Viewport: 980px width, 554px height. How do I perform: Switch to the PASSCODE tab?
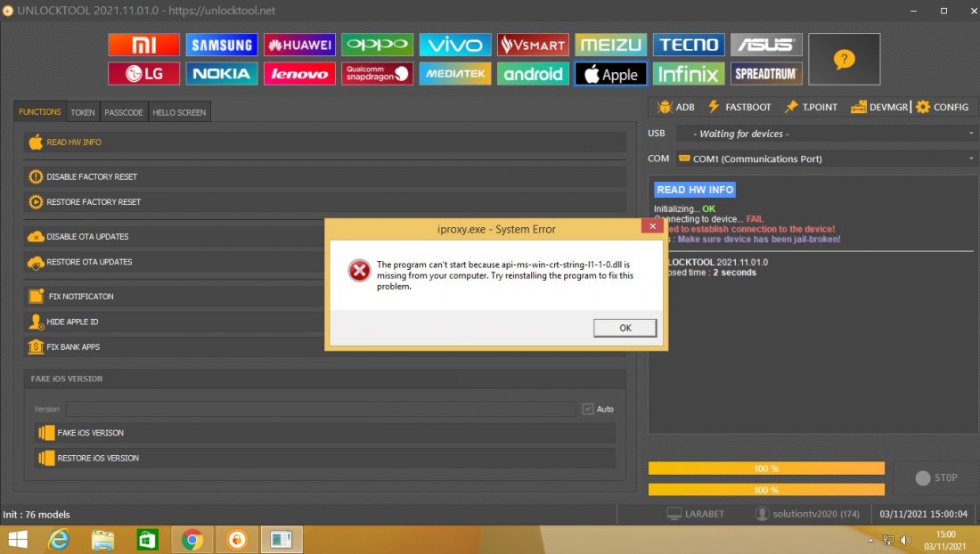click(124, 112)
